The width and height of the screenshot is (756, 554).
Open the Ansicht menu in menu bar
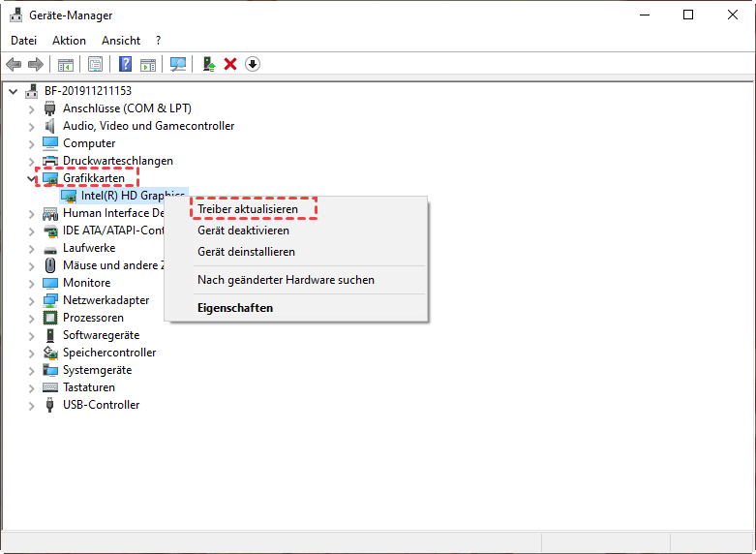[121, 41]
